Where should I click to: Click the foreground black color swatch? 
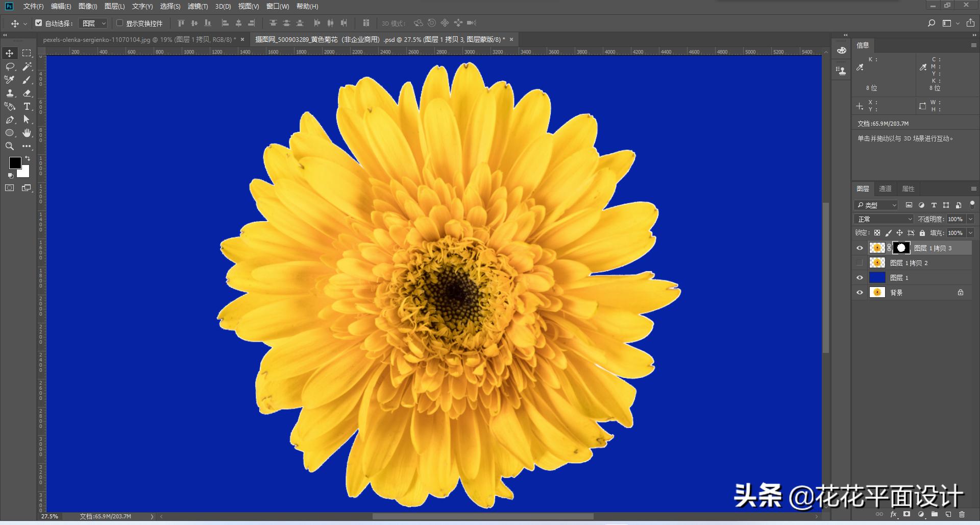(15, 163)
